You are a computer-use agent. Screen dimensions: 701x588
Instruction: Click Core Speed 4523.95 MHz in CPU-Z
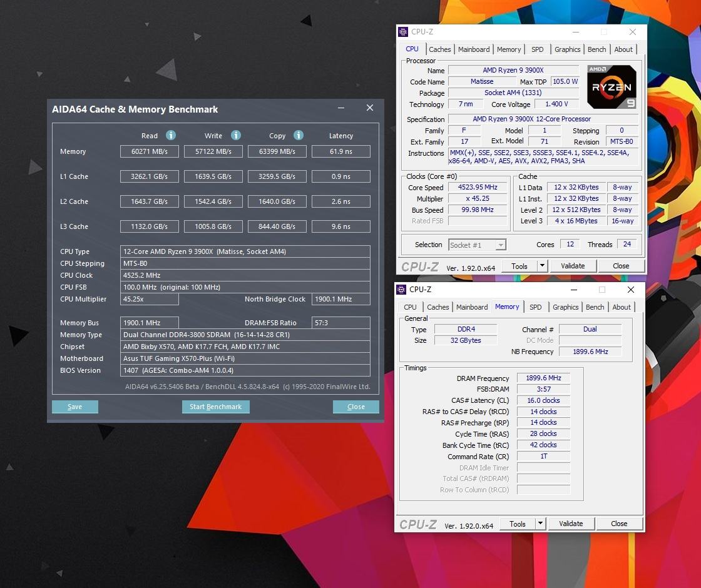click(478, 187)
